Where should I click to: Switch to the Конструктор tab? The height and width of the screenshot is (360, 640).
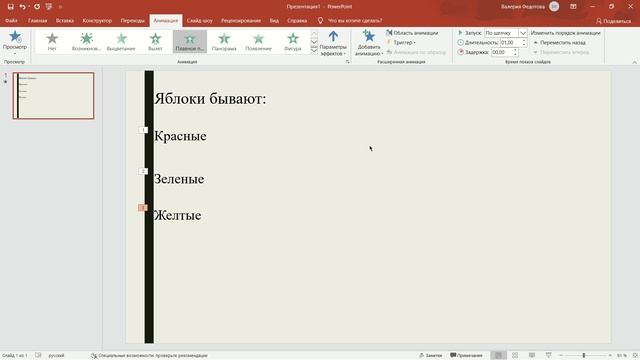coord(97,20)
